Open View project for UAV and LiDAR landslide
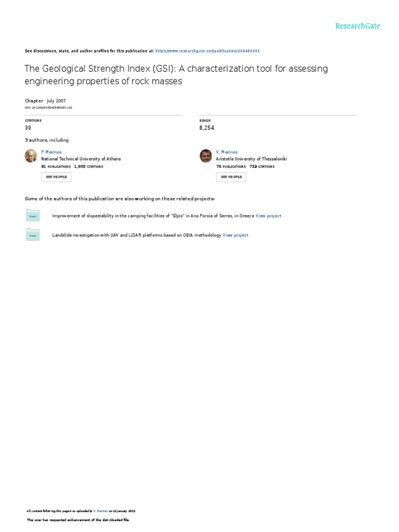The height and width of the screenshot is (532, 399). (x=235, y=235)
